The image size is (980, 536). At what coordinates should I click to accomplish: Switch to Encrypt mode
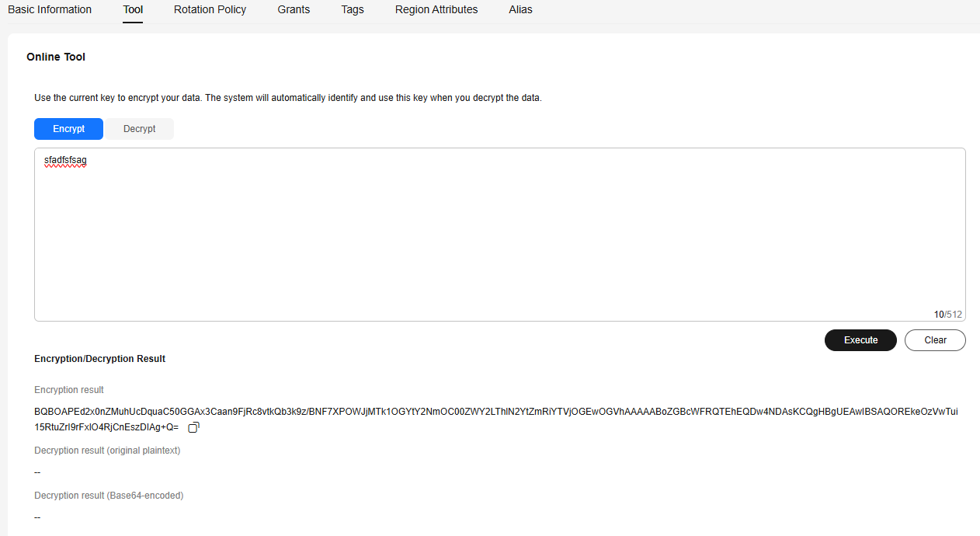click(68, 129)
